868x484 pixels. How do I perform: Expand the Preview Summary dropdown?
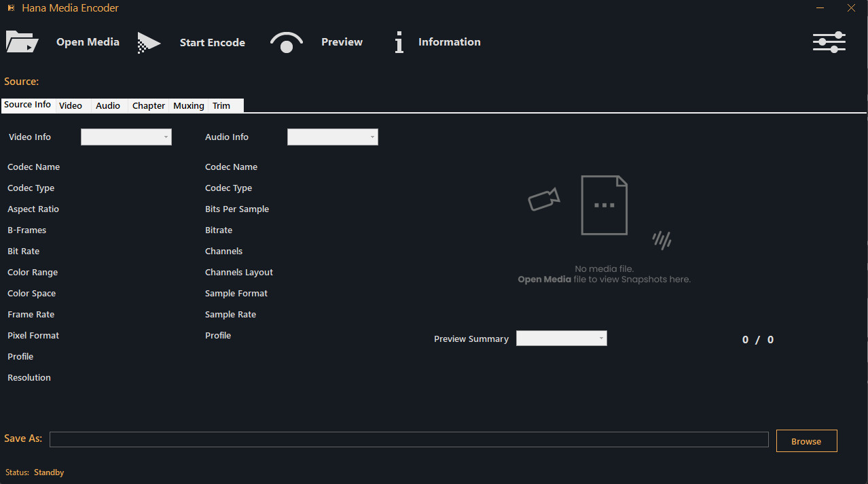tap(562, 339)
